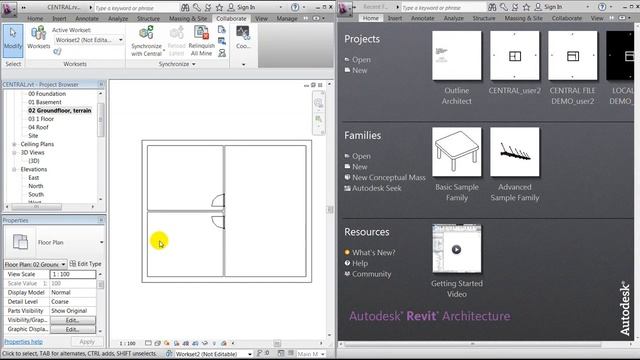640x360 pixels.
Task: Open the Manage tab in left window
Action: (287, 18)
